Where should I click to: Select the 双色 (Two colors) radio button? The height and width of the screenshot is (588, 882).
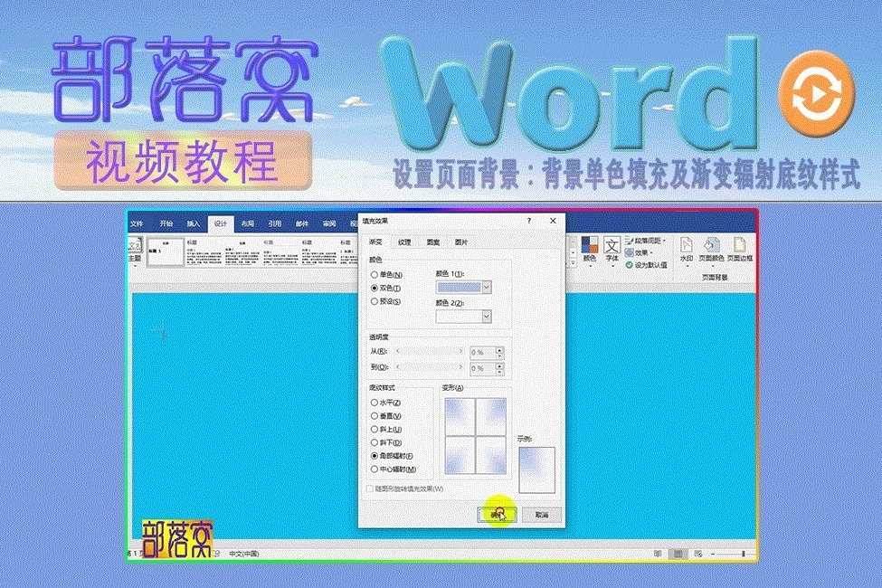(374, 288)
